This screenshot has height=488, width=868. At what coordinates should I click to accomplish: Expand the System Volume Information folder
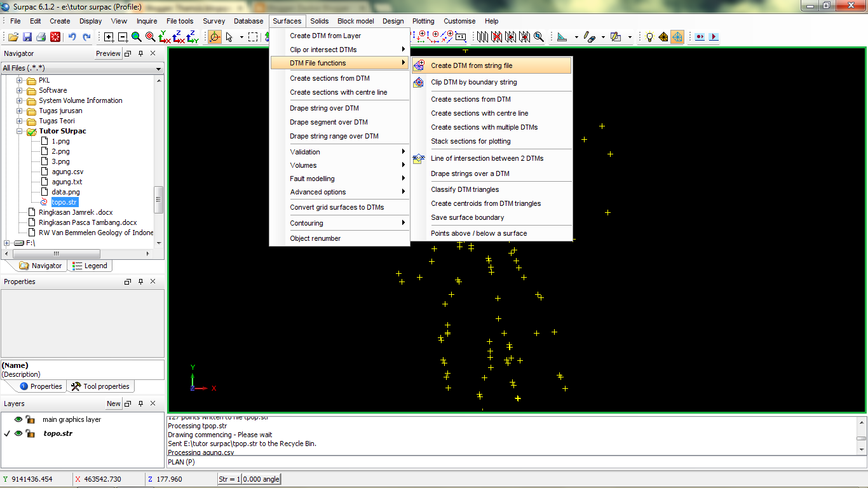click(19, 100)
